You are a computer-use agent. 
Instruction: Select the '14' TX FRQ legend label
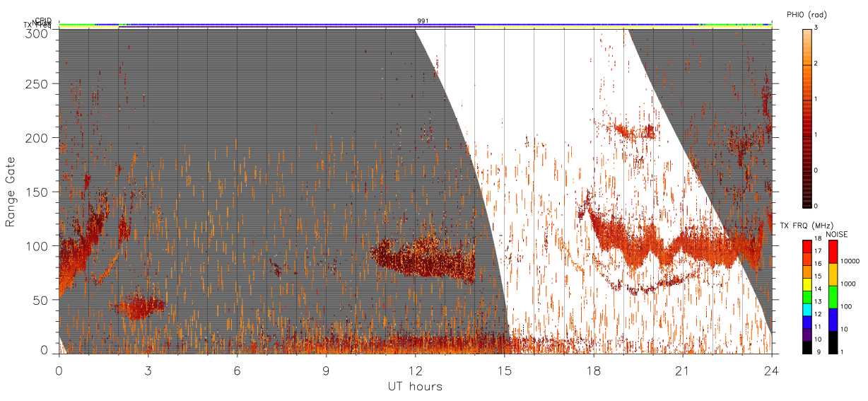pyautogui.click(x=818, y=289)
